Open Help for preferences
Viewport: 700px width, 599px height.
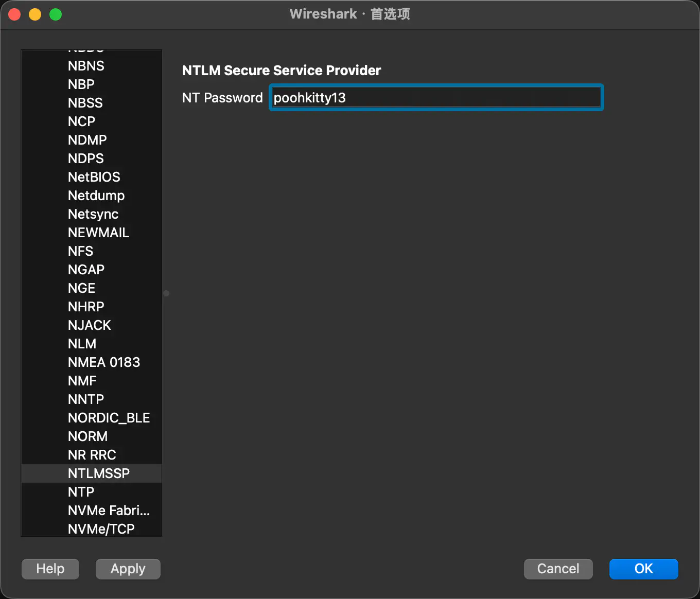point(50,569)
